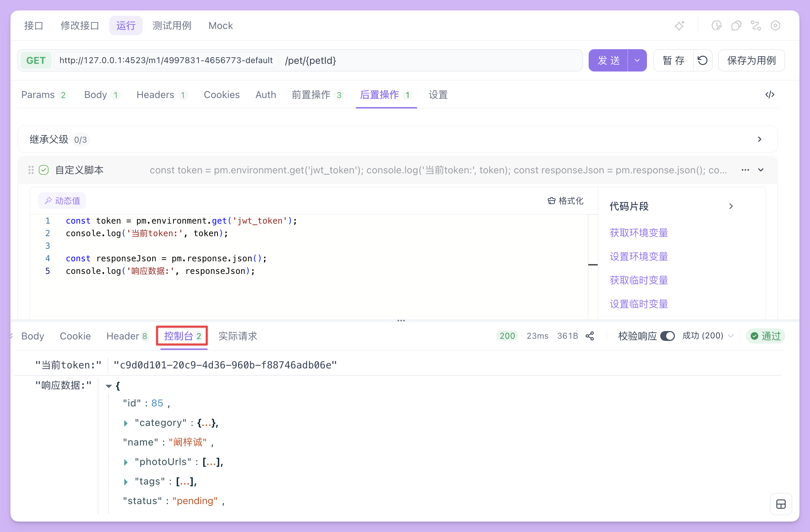Click the AI sparkle icon in top bar

(x=679, y=26)
